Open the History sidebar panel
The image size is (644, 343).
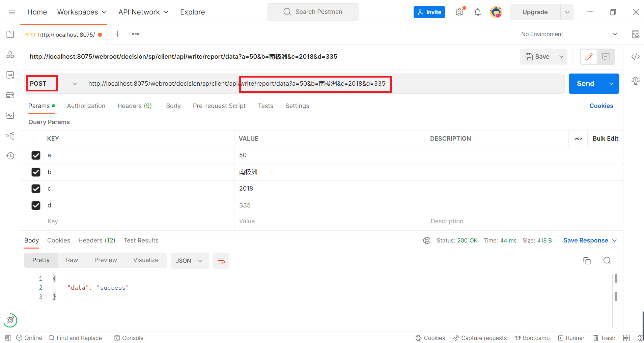click(x=10, y=156)
